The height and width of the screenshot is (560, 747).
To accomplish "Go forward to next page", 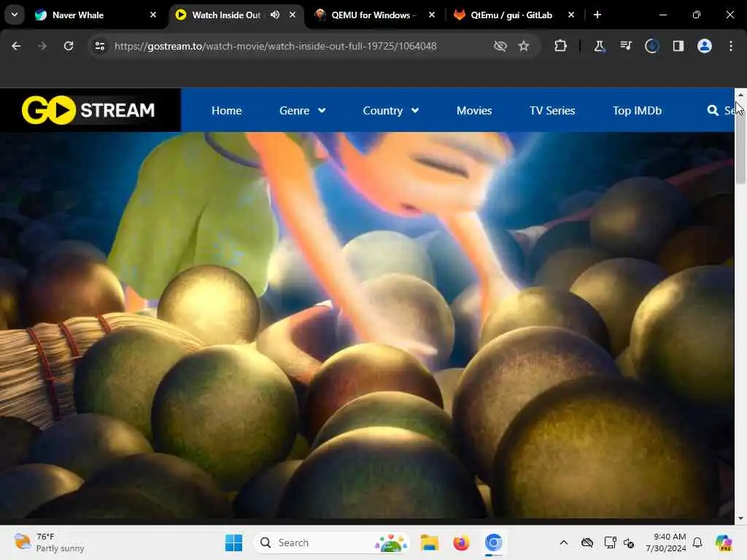I will 42,46.
